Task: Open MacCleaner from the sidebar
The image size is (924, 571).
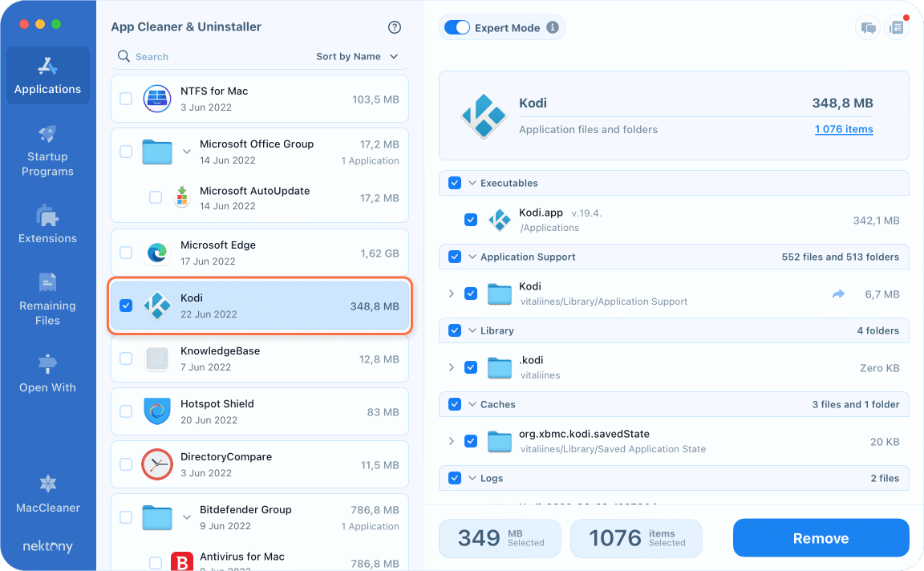Action: pos(47,493)
